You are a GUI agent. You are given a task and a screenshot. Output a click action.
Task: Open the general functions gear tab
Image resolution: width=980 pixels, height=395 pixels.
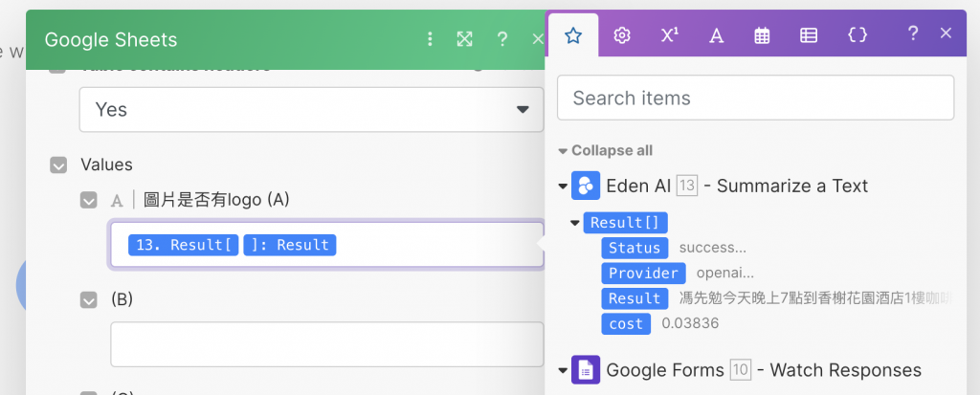point(622,35)
